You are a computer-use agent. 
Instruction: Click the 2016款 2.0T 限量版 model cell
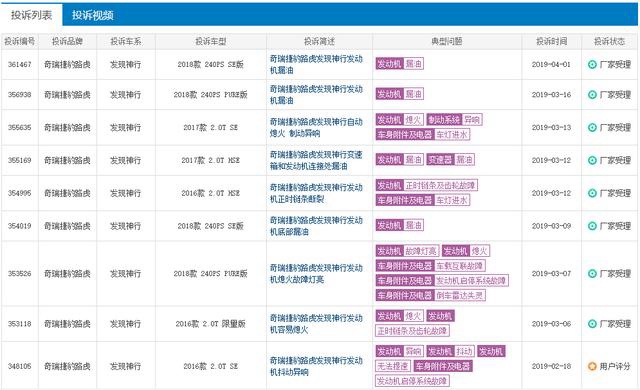(x=211, y=324)
